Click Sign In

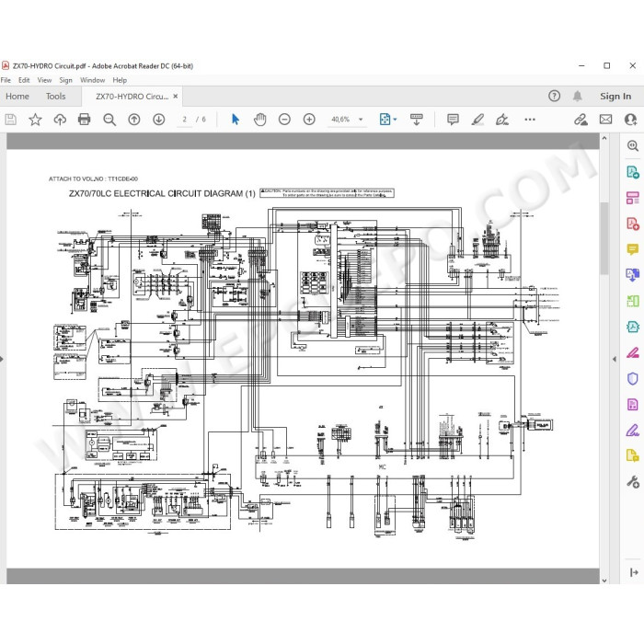(x=615, y=96)
